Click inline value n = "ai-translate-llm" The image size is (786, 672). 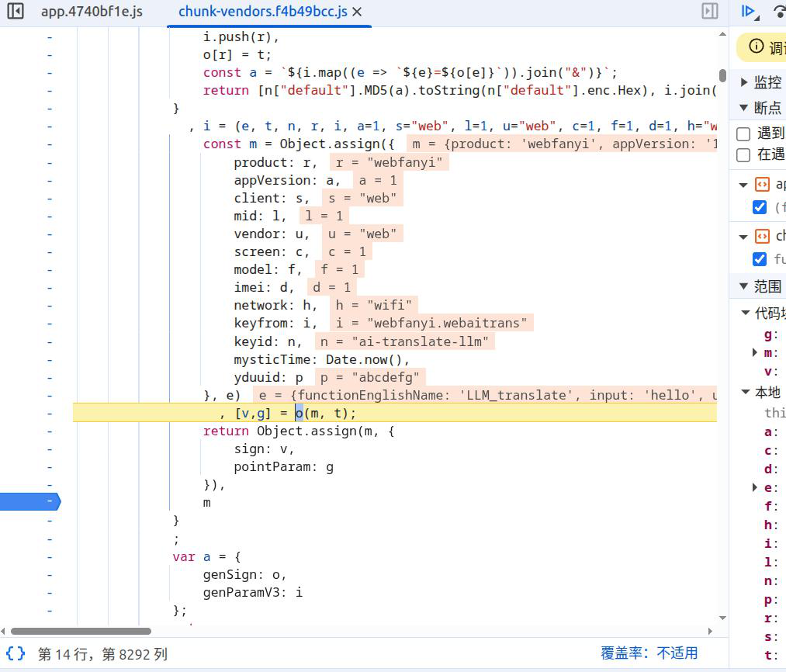pyautogui.click(x=404, y=341)
